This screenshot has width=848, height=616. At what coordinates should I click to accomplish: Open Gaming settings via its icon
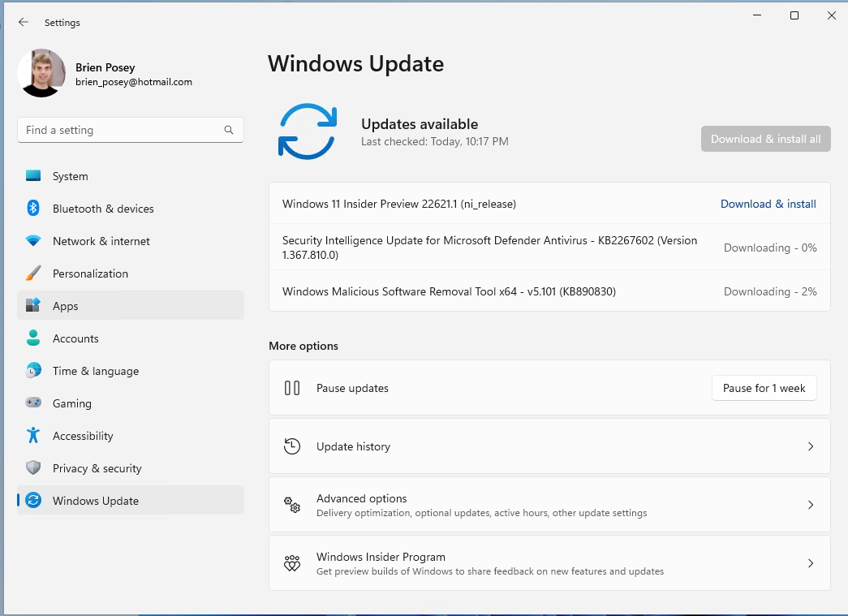[x=33, y=403]
